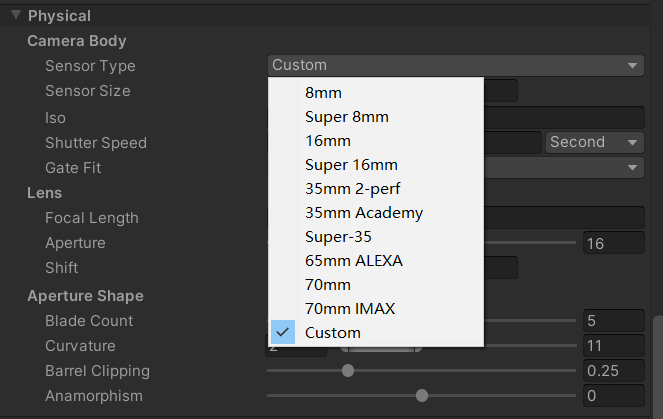Select Super 16mm sensor type
This screenshot has width=663, height=419.
point(351,164)
